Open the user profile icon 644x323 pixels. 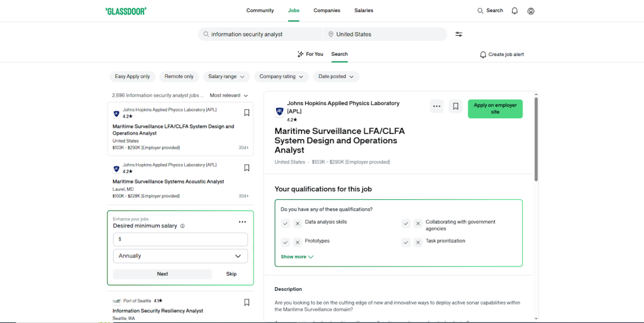pyautogui.click(x=531, y=11)
